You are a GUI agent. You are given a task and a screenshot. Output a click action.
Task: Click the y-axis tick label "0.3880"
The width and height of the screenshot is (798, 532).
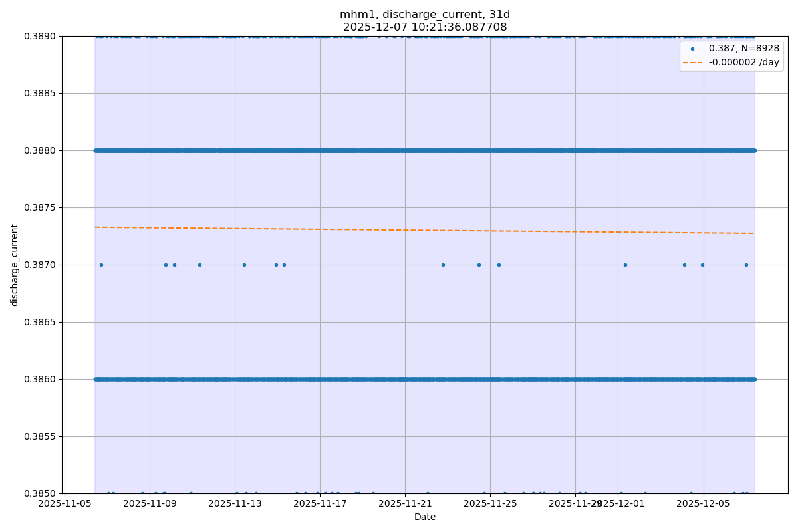[x=41, y=150]
